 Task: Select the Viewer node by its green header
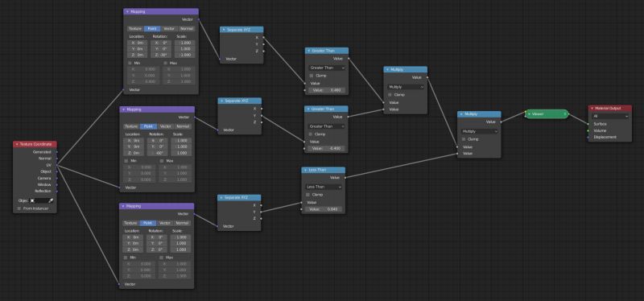(x=547, y=114)
